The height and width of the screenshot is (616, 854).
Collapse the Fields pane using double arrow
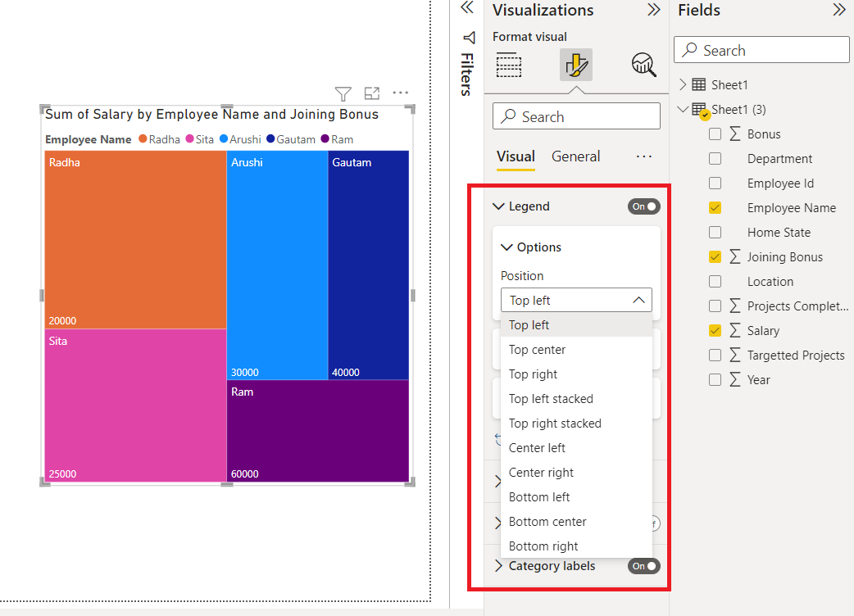(x=838, y=10)
